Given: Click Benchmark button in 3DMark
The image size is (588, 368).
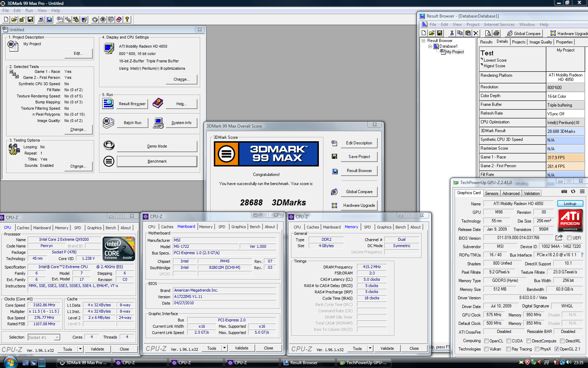Looking at the screenshot, I should (x=157, y=162).
